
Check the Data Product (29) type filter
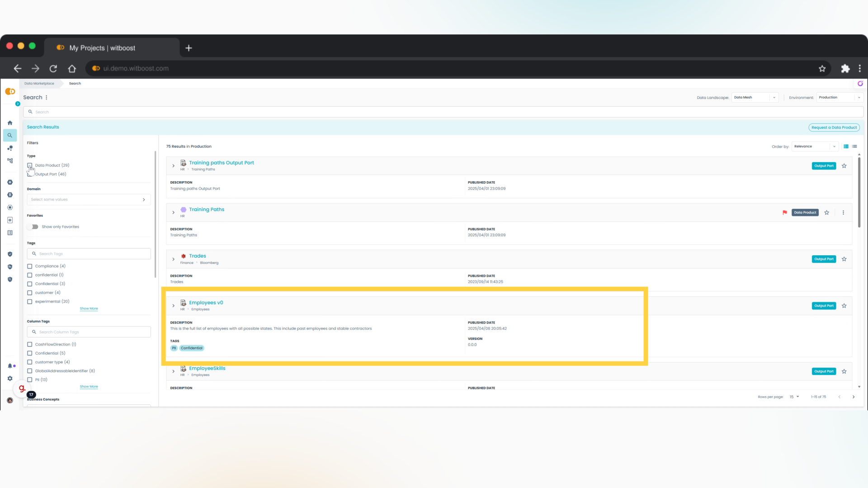(x=30, y=165)
